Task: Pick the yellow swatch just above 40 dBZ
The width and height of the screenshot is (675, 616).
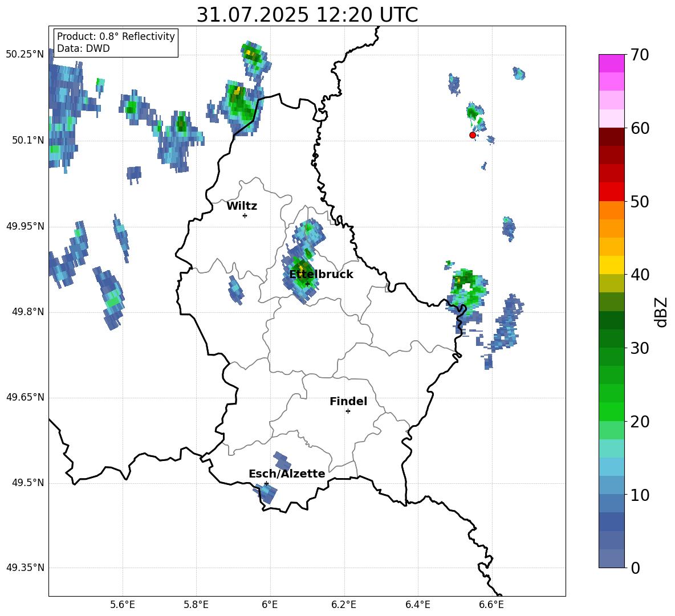Action: (x=611, y=265)
